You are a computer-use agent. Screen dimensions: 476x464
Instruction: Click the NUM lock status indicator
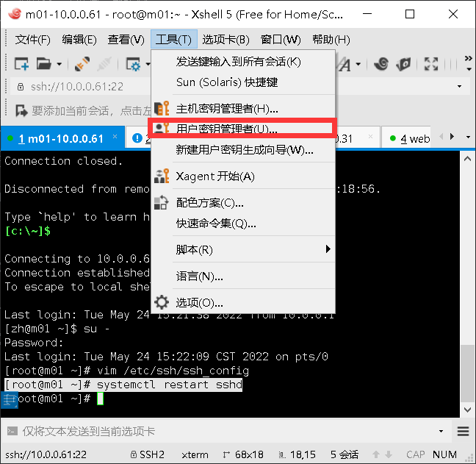pos(444,454)
